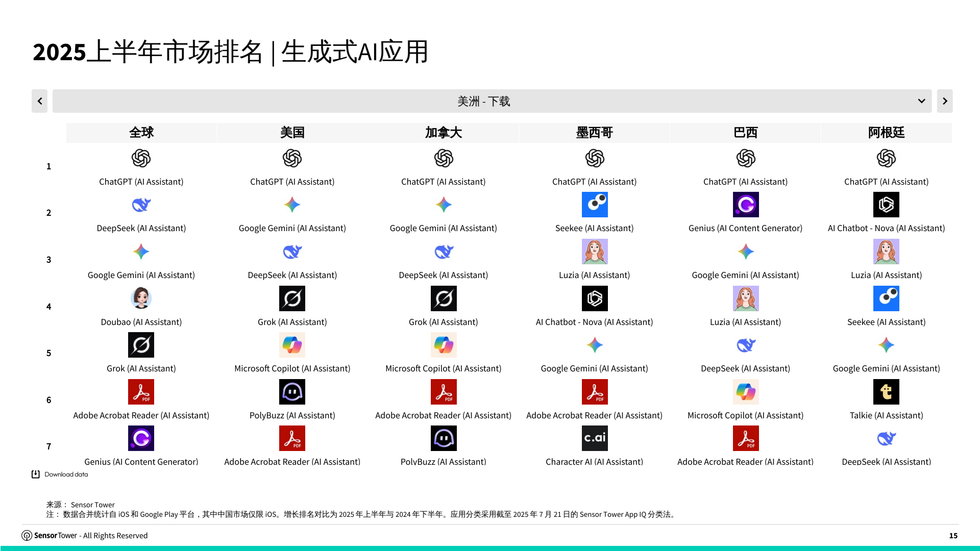This screenshot has height=551, width=980.
Task: Click the Seekee icon in 墨西哥 column
Action: (x=595, y=205)
